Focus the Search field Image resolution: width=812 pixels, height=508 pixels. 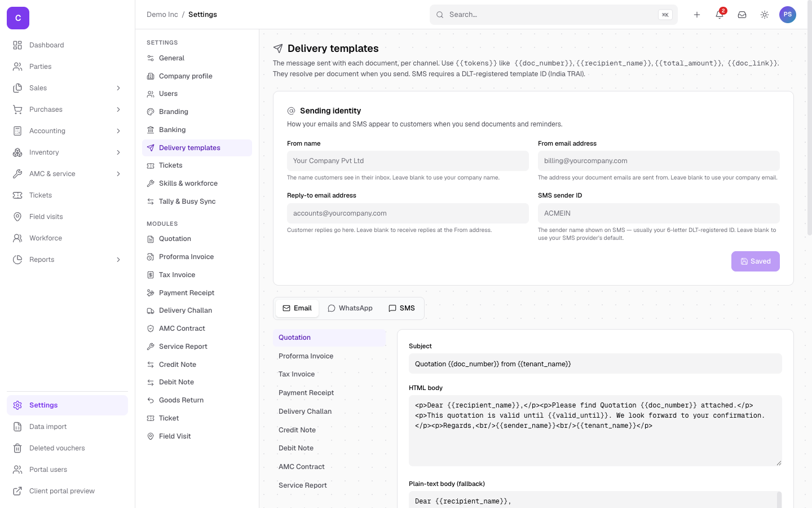coord(554,15)
